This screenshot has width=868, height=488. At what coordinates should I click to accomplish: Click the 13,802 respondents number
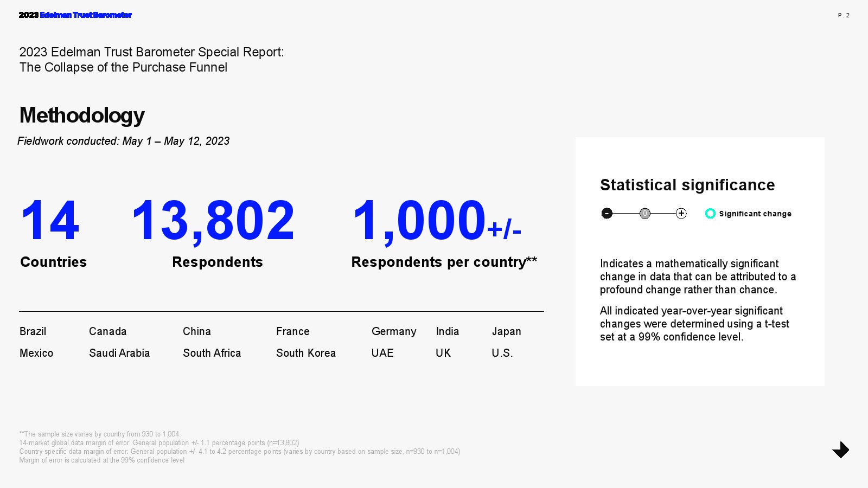click(213, 221)
